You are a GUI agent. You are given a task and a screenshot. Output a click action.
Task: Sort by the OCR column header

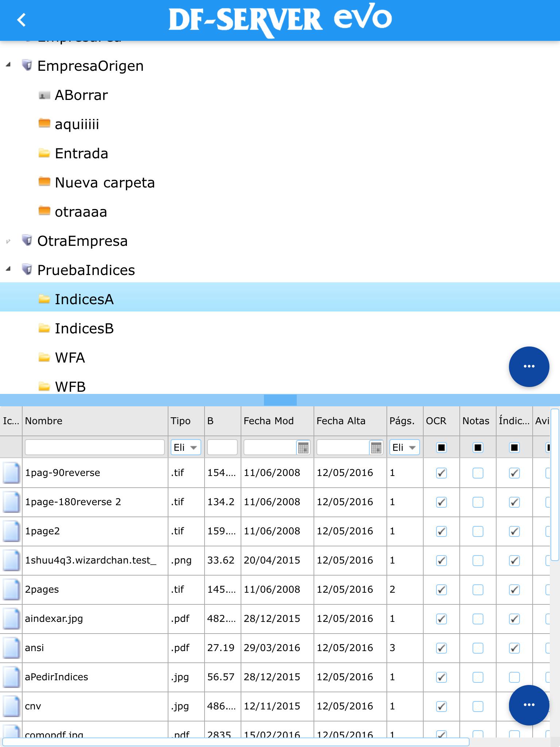(442, 421)
